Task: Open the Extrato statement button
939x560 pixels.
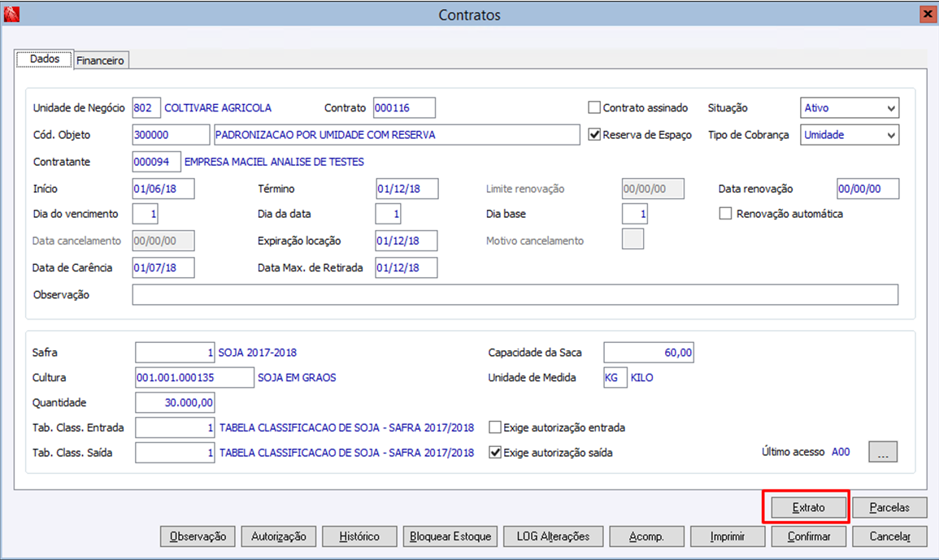Action: tap(808, 507)
